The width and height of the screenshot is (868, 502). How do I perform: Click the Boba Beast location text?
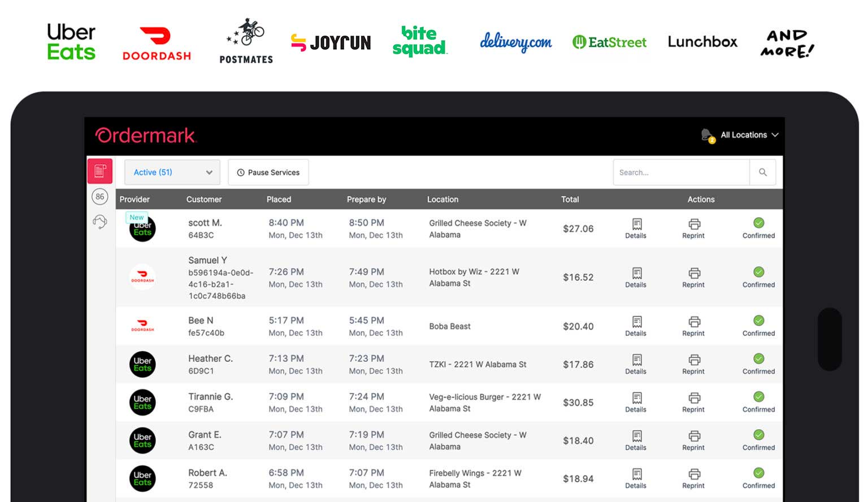tap(450, 326)
